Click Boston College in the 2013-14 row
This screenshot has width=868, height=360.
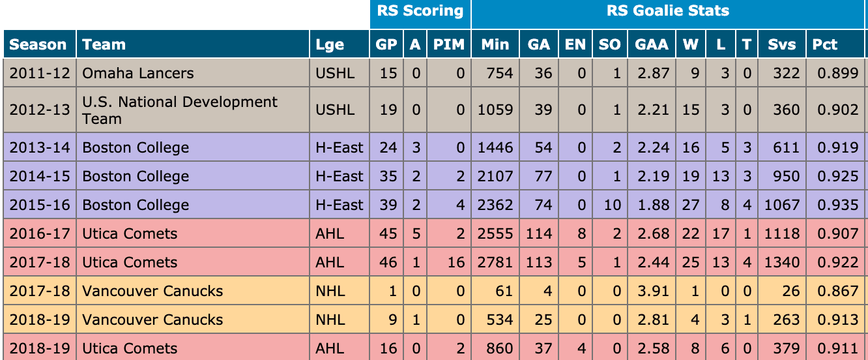[136, 148]
